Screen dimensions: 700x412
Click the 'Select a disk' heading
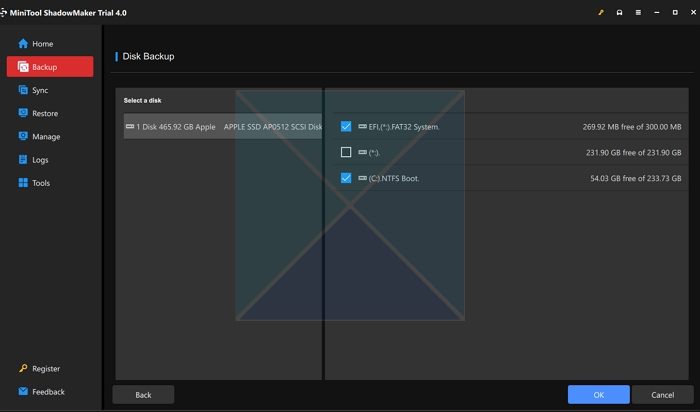click(x=142, y=100)
